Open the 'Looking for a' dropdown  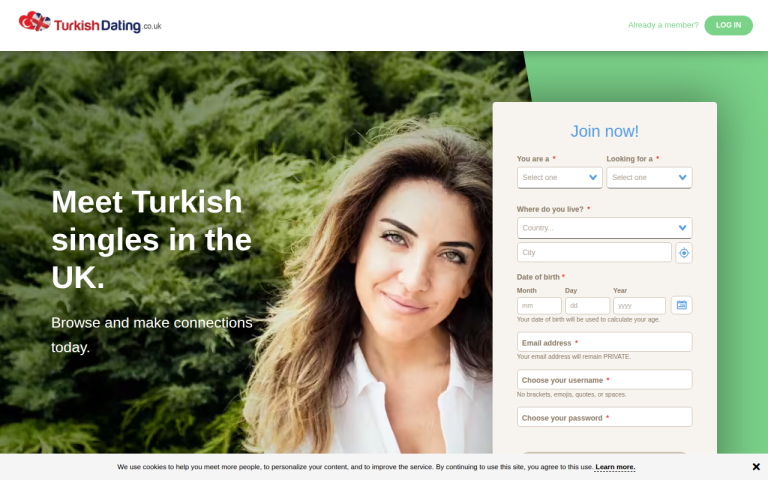pos(649,178)
